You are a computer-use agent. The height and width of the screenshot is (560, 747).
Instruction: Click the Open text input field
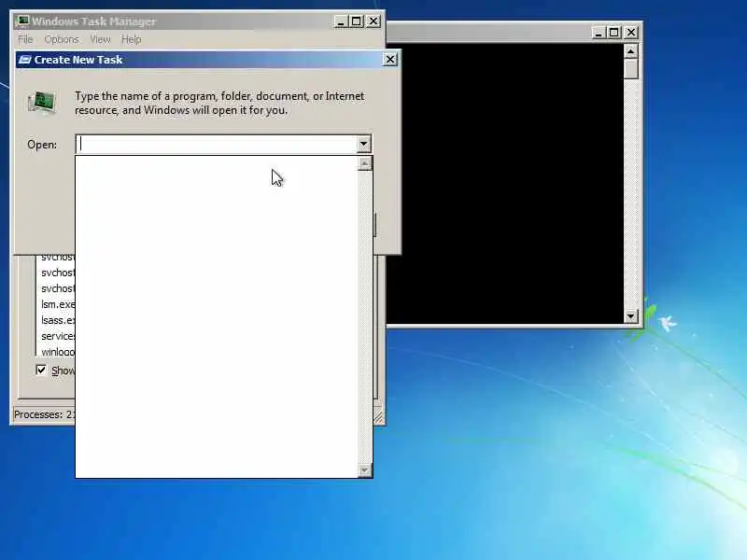click(x=217, y=144)
